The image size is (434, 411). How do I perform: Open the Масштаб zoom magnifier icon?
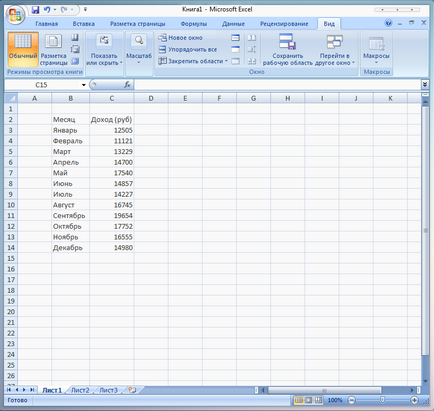coord(139,41)
